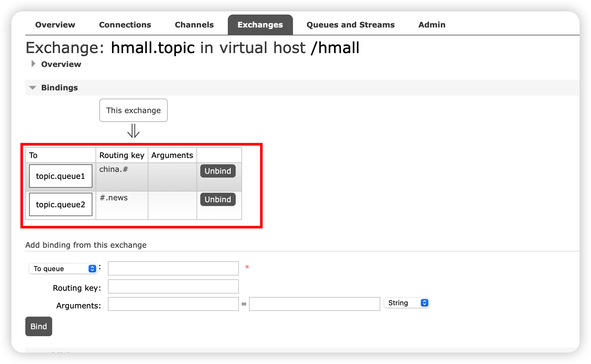Unbind topic.queue2 from the exchange
Image resolution: width=591 pixels, height=364 pixels.
217,199
